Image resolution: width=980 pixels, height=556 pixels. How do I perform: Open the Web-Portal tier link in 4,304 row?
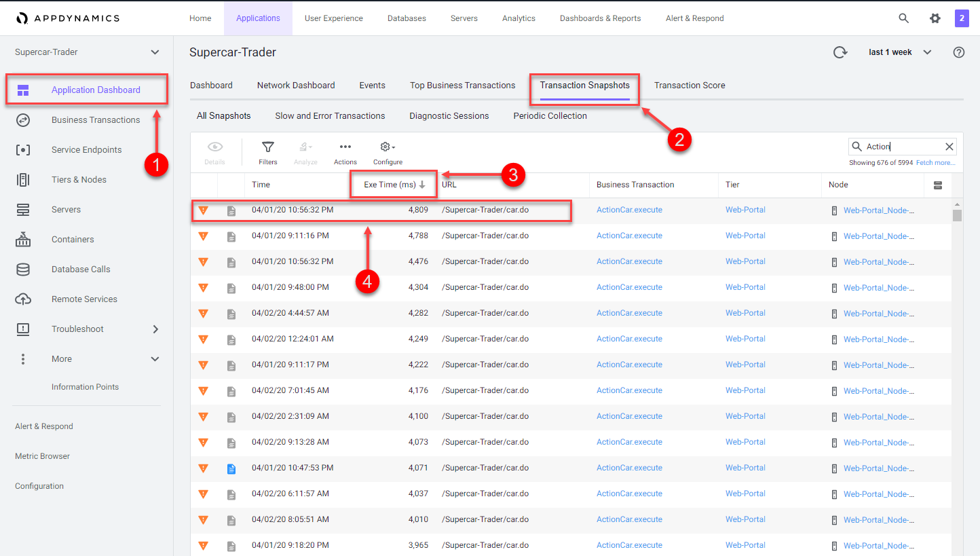pyautogui.click(x=745, y=287)
